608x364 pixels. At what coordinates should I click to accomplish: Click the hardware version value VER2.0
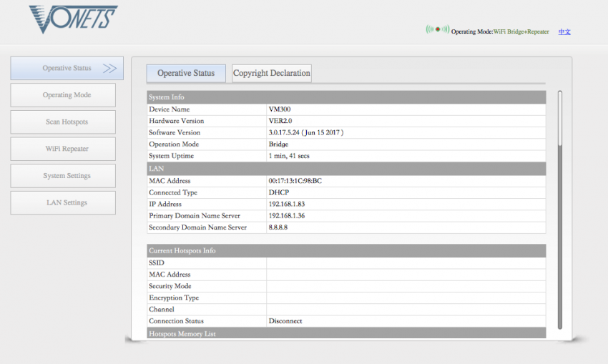pos(280,121)
